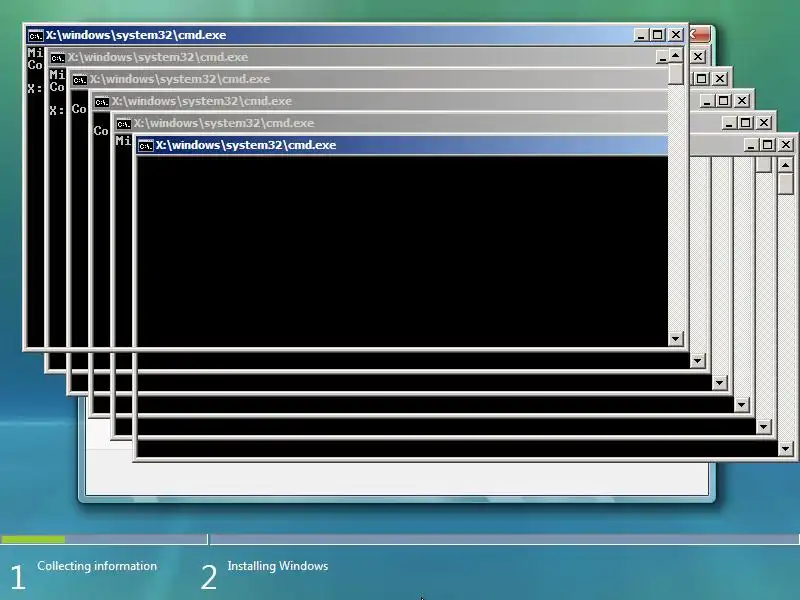The height and width of the screenshot is (600, 800).
Task: Close the first cmd.exe window
Action: 676,35
